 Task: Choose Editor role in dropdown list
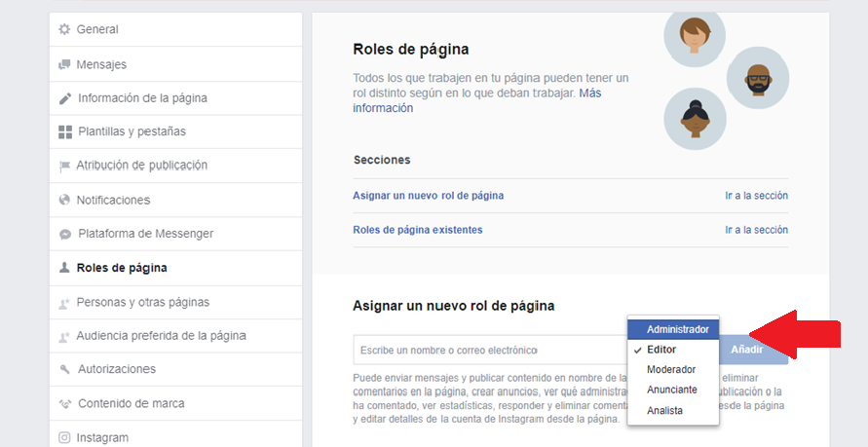tap(673, 350)
